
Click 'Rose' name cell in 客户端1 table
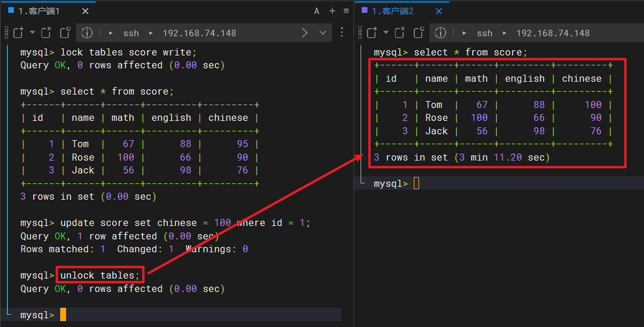click(x=83, y=158)
